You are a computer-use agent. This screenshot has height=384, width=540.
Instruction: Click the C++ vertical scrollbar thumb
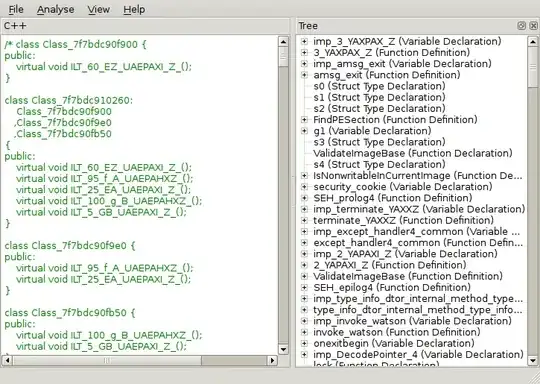point(283,57)
